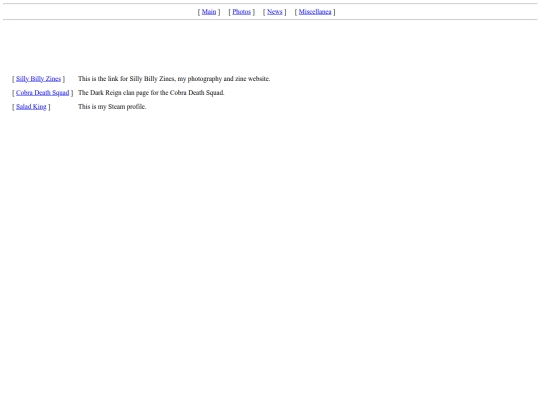Open the Cobra Death Squad link

[42, 93]
